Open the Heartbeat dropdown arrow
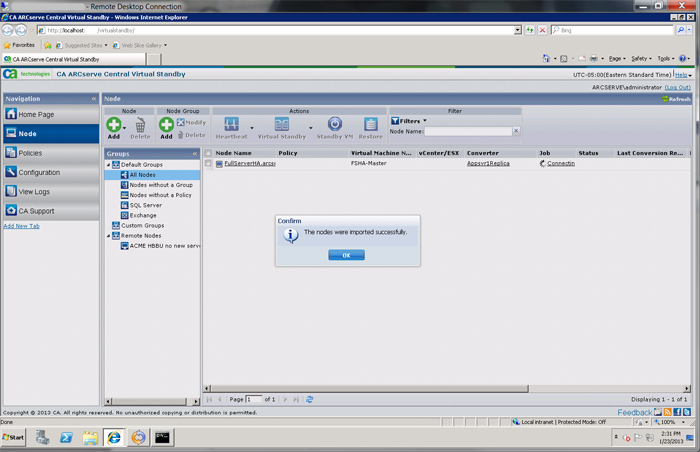 click(x=252, y=128)
